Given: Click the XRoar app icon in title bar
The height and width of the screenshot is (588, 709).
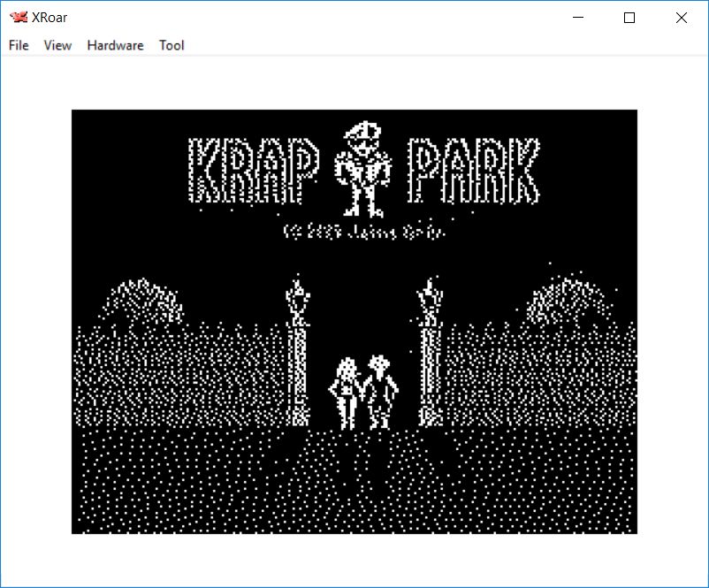Looking at the screenshot, I should 18,18.
